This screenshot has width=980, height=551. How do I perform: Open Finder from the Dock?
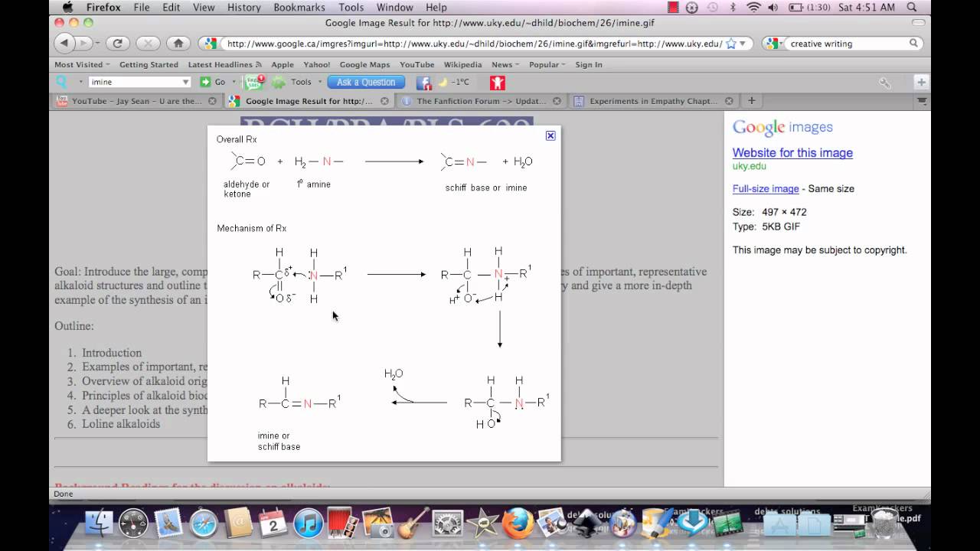98,523
